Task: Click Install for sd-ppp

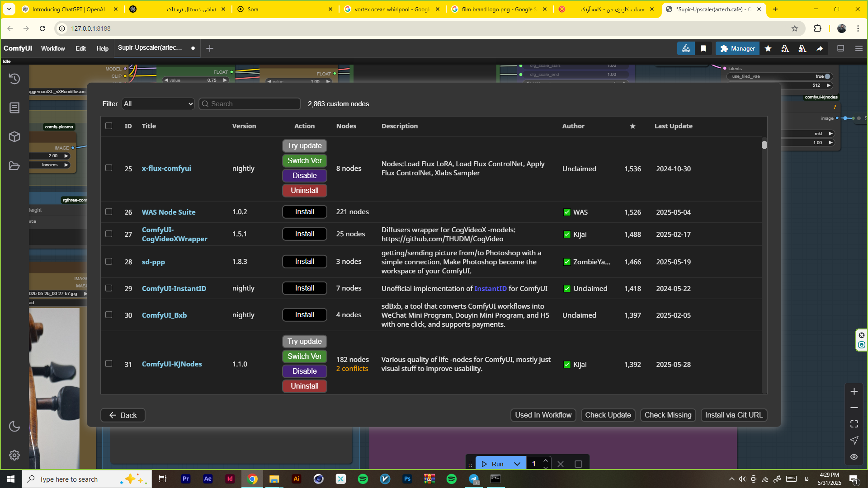Action: tap(304, 262)
